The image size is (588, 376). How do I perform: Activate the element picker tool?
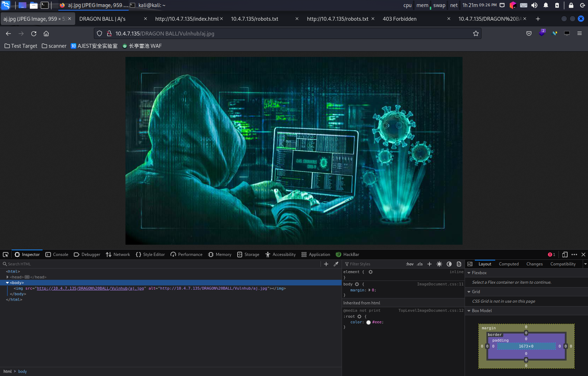tap(6, 255)
